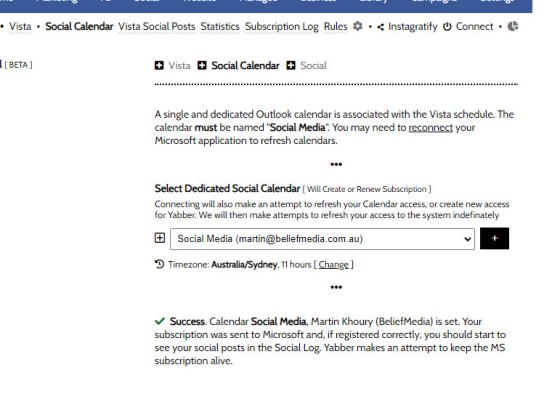Open the settings gear icon after Rules
The width and height of the screenshot is (560, 394).
tap(358, 26)
